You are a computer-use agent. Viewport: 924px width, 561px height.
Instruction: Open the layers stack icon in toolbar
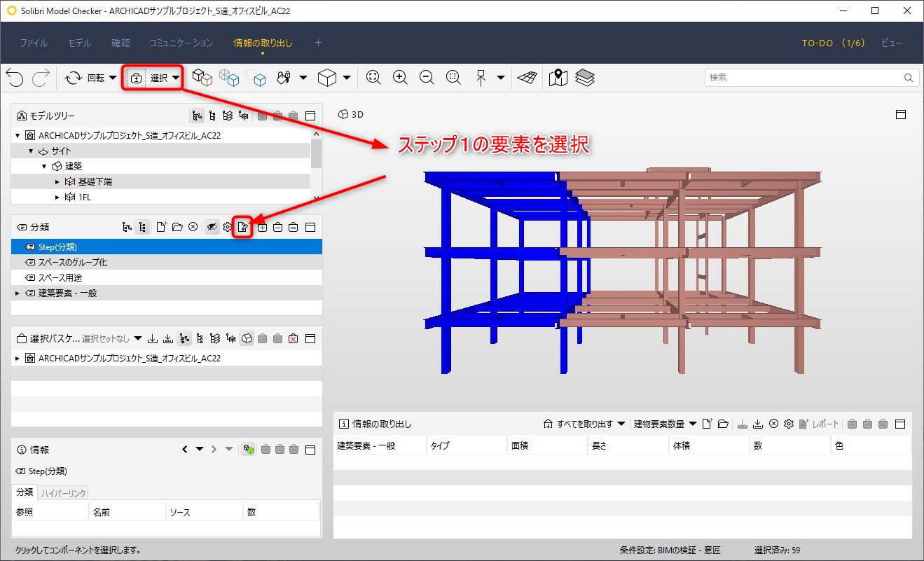tap(585, 78)
